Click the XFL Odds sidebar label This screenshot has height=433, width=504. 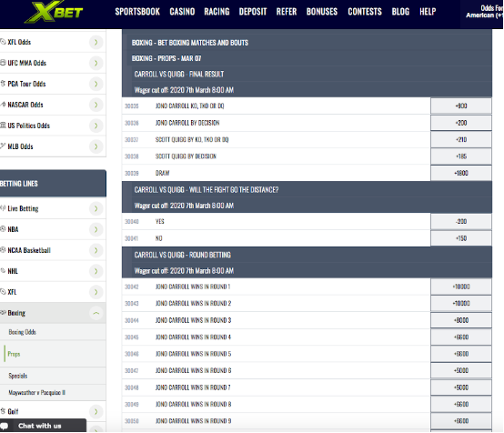19,42
